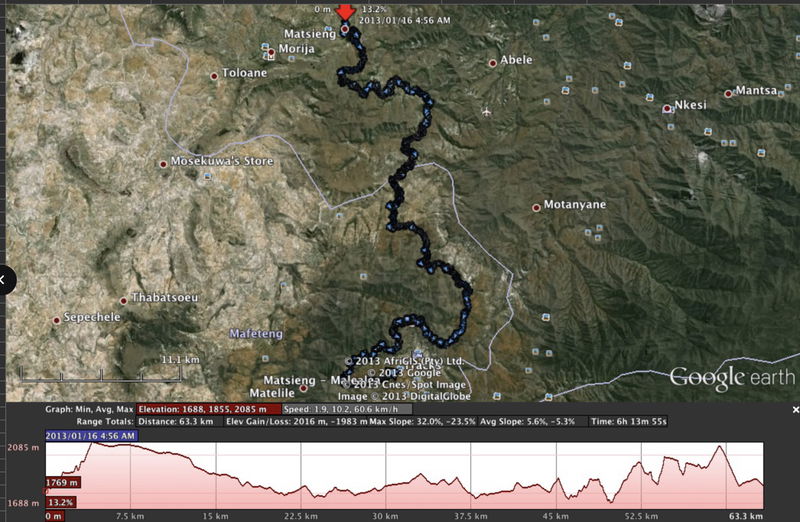Viewport: 800px width, 522px height.
Task: Click the Mafeteng district label
Action: (256, 333)
